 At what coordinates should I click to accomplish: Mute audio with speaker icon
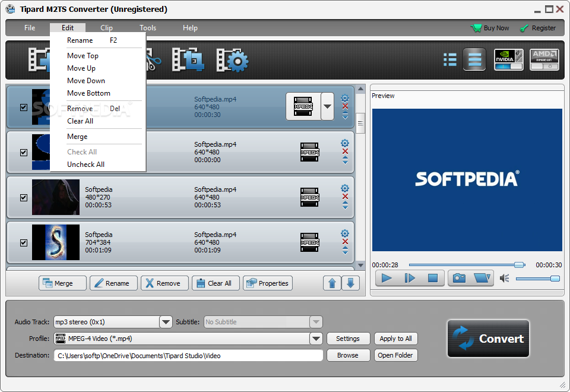(505, 278)
